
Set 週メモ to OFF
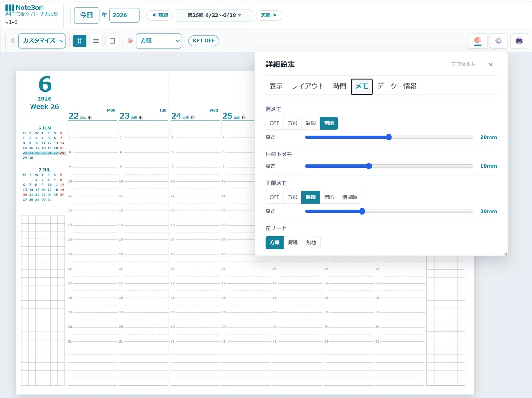[274, 123]
